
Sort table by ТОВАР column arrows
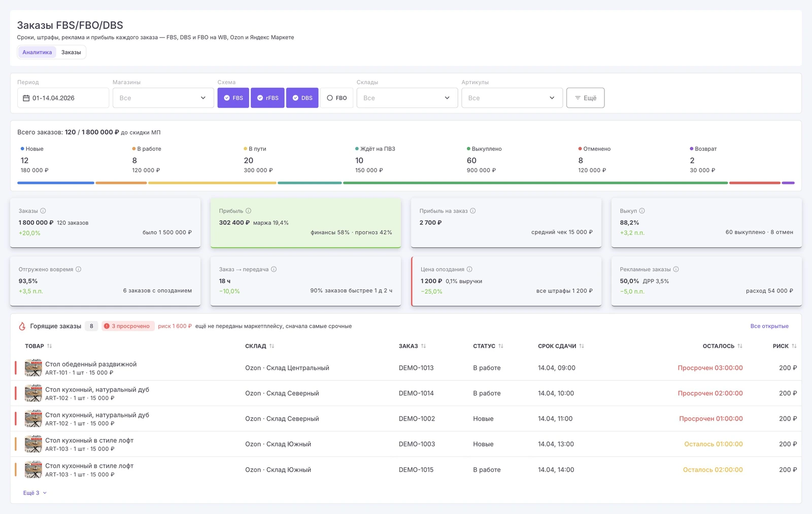49,346
